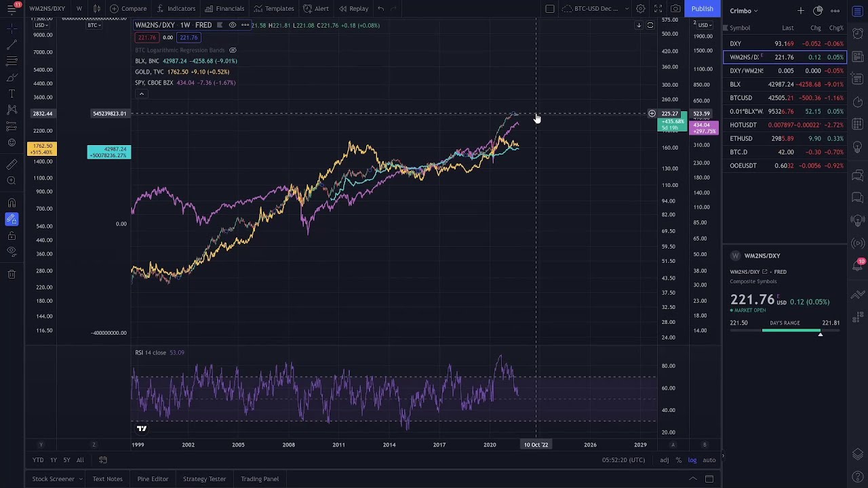Select ETHUSD row in watchlist
Image resolution: width=868 pixels, height=488 pixels.
click(x=785, y=138)
